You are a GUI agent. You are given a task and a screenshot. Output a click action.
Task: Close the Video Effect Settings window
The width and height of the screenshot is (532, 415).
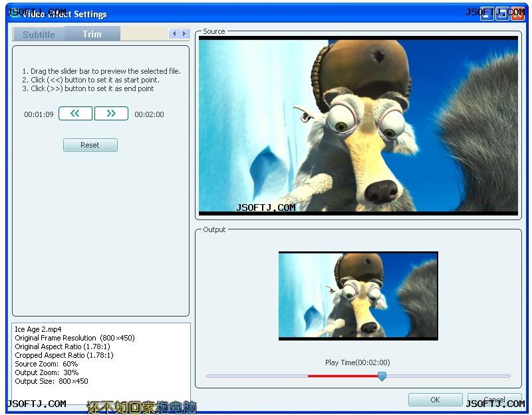[517, 13]
